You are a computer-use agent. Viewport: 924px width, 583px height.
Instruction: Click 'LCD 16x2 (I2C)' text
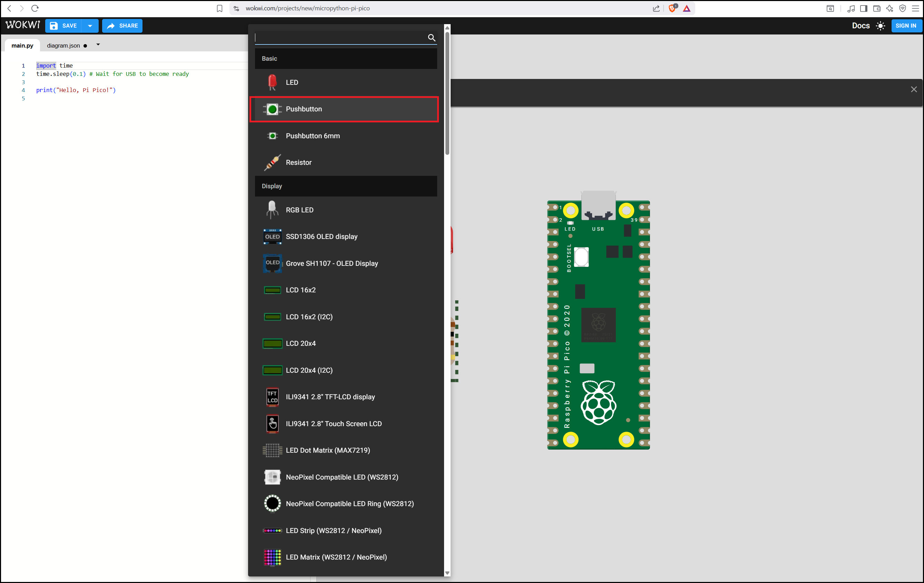click(309, 317)
